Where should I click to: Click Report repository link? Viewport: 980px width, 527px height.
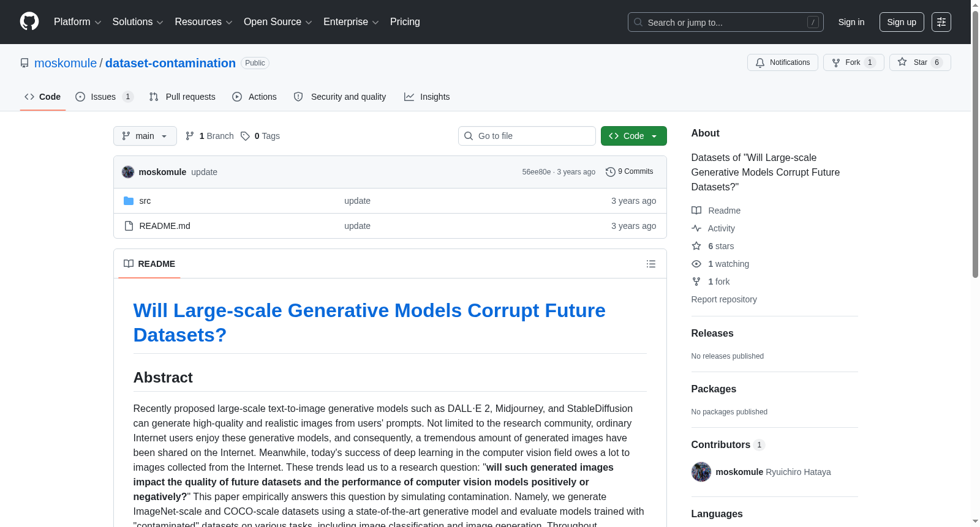(x=724, y=299)
